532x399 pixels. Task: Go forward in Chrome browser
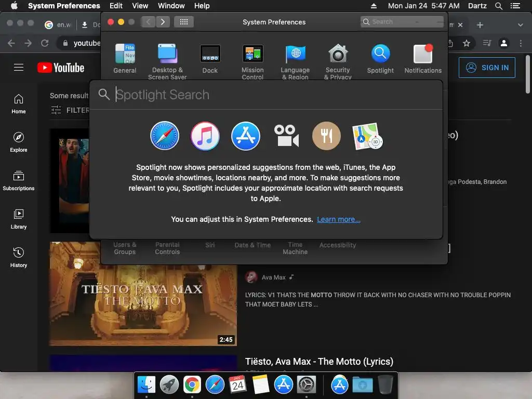[28, 43]
